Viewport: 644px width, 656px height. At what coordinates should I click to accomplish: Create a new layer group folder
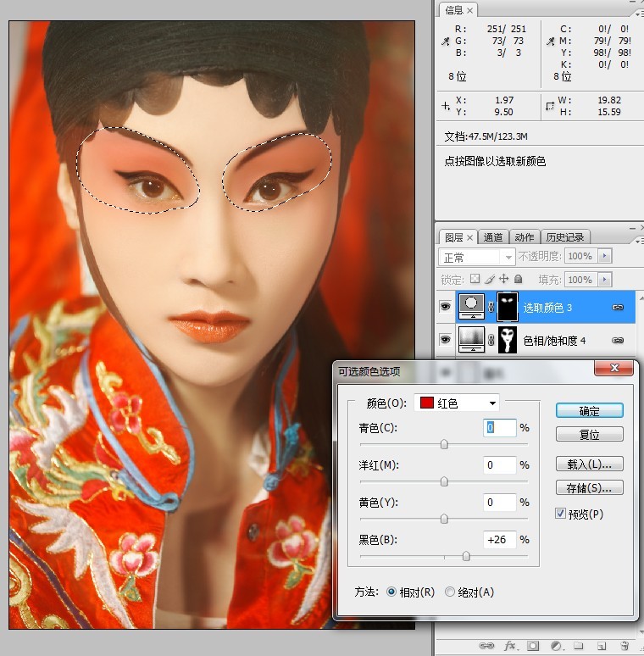tap(579, 646)
